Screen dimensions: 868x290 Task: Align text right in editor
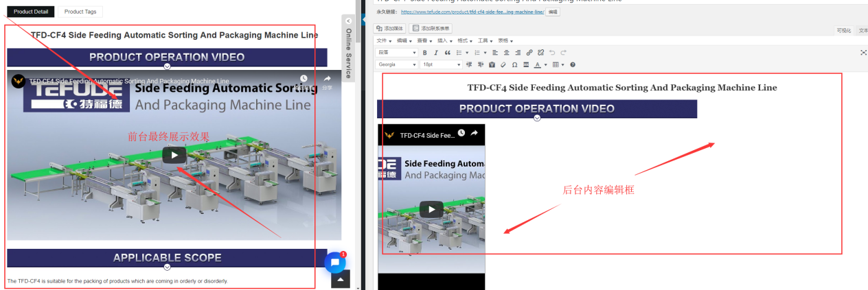click(518, 53)
